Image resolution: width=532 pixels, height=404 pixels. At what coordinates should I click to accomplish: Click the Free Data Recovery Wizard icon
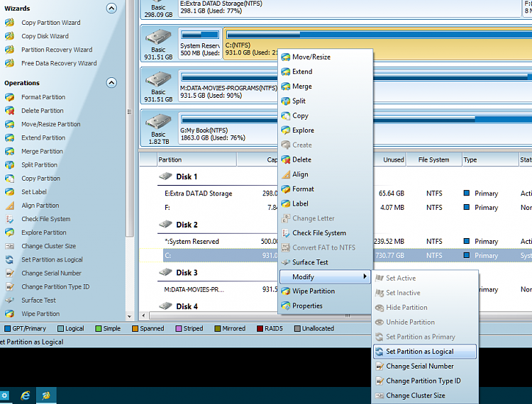pyautogui.click(x=9, y=63)
